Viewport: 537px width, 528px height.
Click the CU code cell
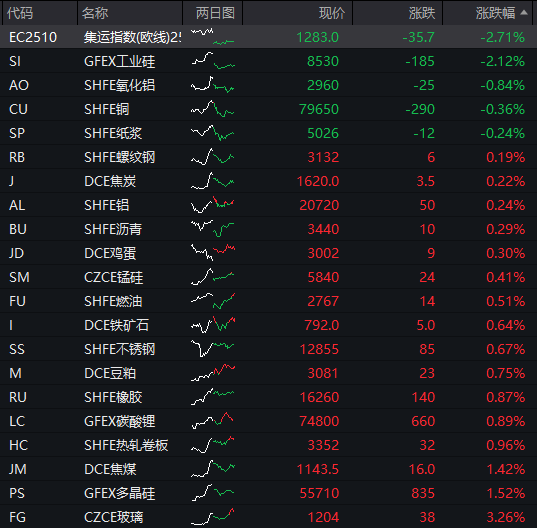[x=18, y=110]
